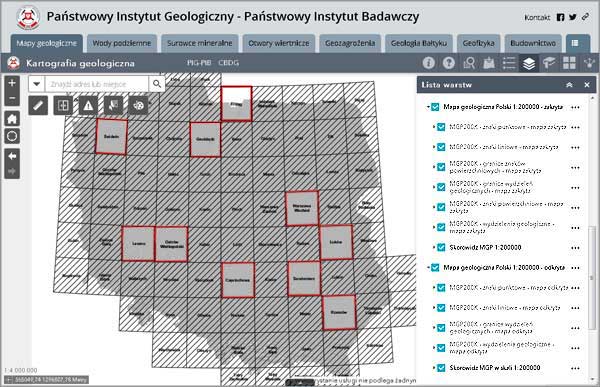This screenshot has height=387, width=600.
Task: Switch to Geologia Bałtyku tab
Action: click(419, 43)
